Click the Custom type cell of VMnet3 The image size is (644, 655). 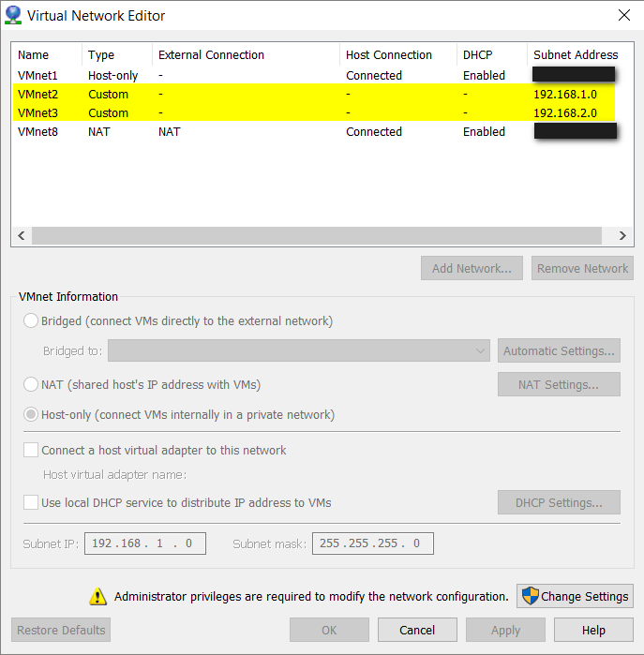(x=108, y=112)
